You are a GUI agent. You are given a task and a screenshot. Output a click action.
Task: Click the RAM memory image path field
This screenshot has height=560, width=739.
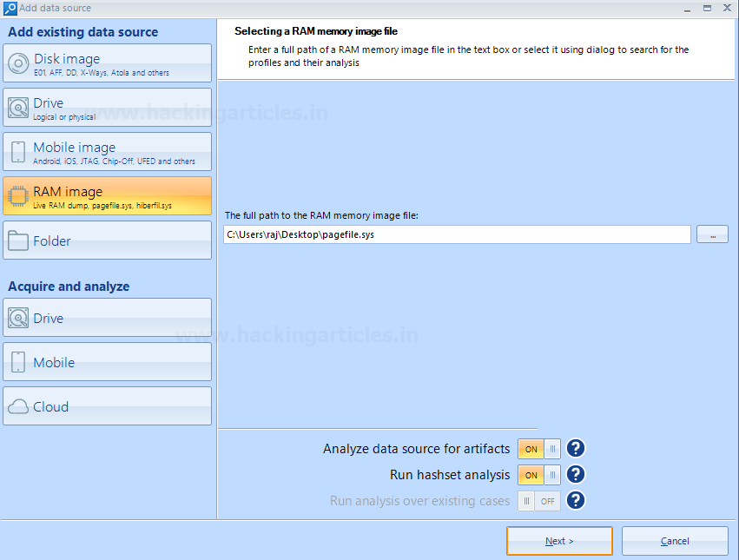coord(457,234)
